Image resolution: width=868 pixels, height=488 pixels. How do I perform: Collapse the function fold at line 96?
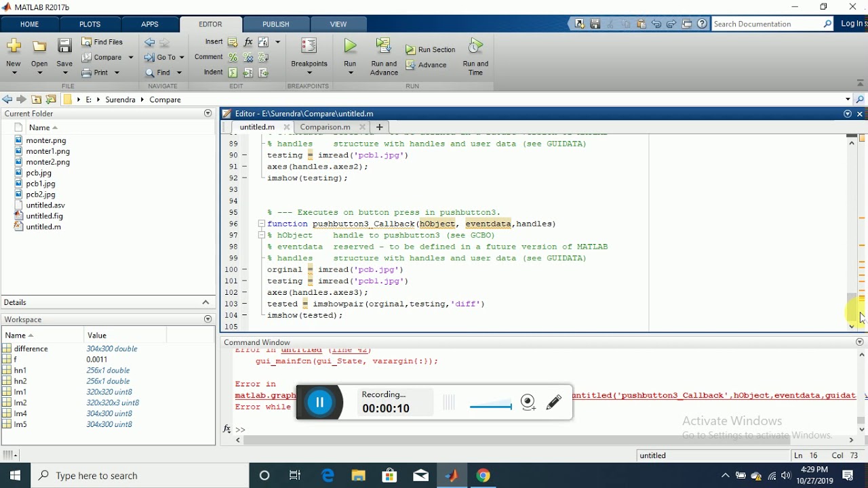tap(261, 224)
